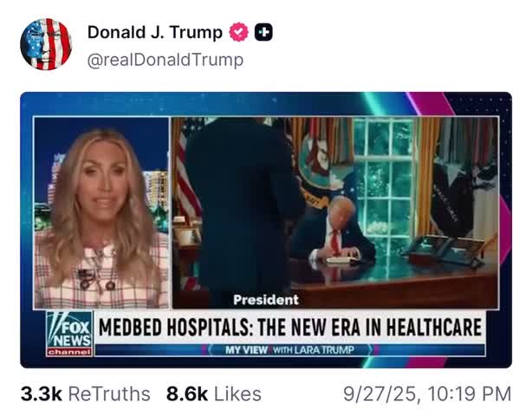View the 8.6k Likes count
Image resolution: width=532 pixels, height=416 pixels.
[187, 394]
